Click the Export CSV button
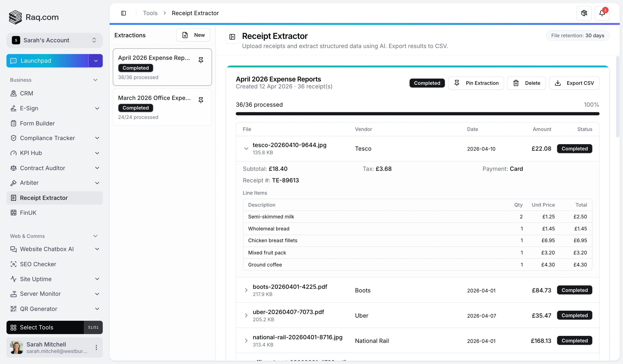Screen dimensions: 623x364 click(574, 83)
